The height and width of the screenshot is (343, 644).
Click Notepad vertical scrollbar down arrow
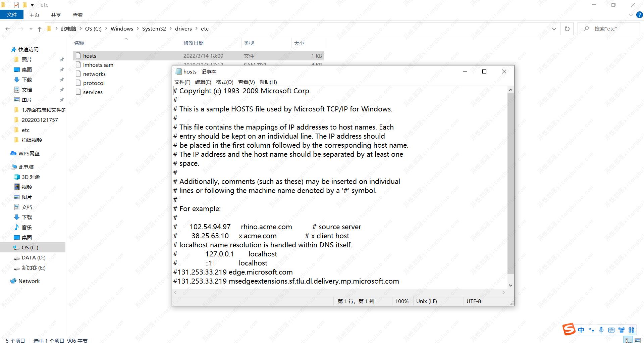511,285
